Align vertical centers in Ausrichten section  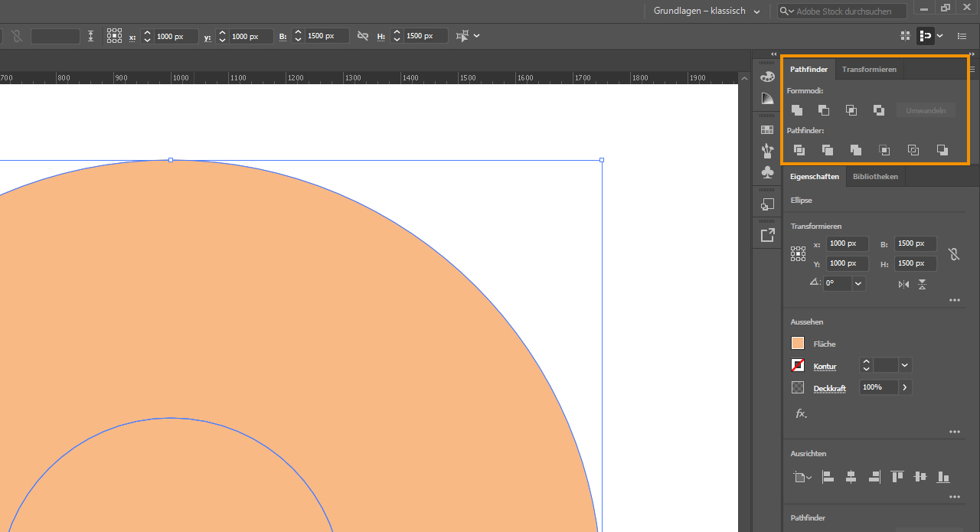(x=920, y=477)
